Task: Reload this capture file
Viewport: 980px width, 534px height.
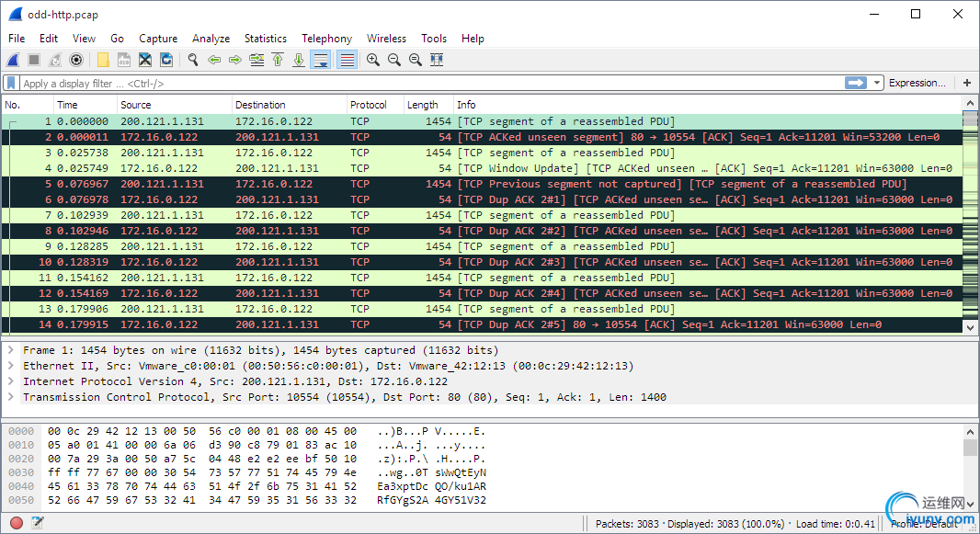Action: (166, 60)
